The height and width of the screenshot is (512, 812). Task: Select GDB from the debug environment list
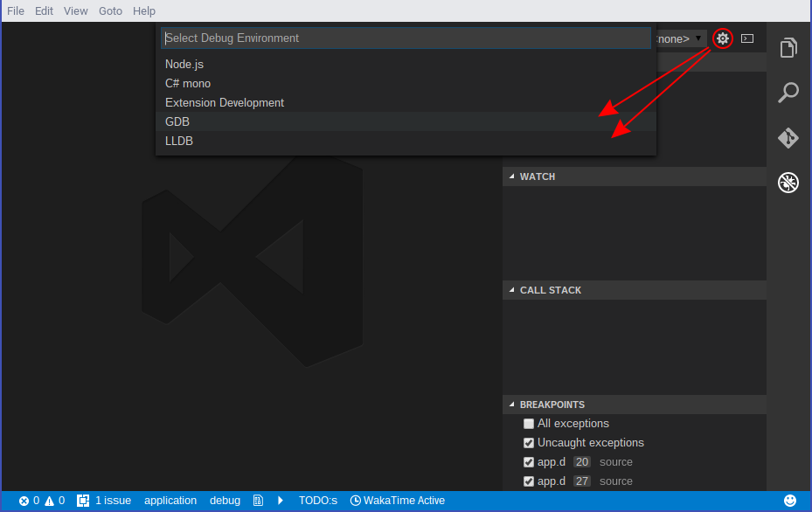coord(177,121)
